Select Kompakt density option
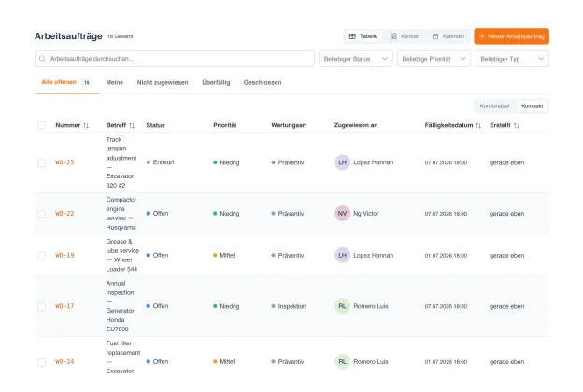Screen dimensions: 583x392 click(x=532, y=106)
